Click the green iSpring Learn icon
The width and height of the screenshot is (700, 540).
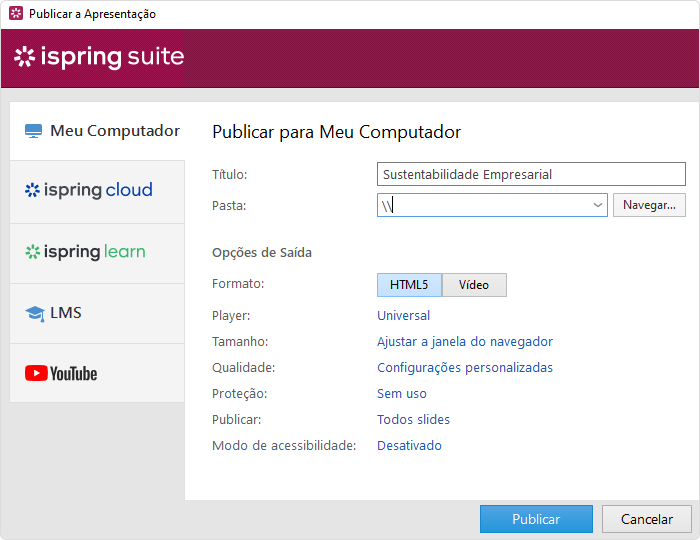pyautogui.click(x=33, y=252)
